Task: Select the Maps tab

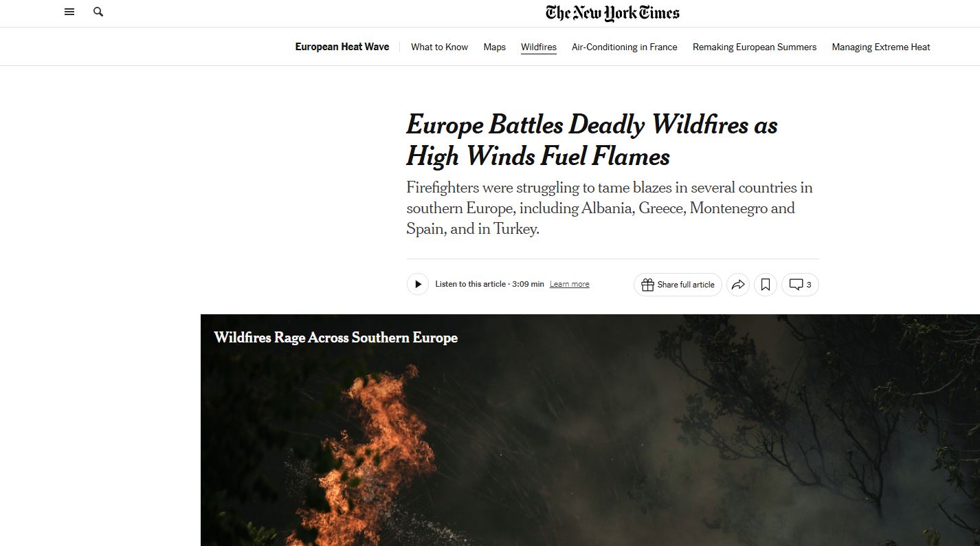Action: (494, 47)
